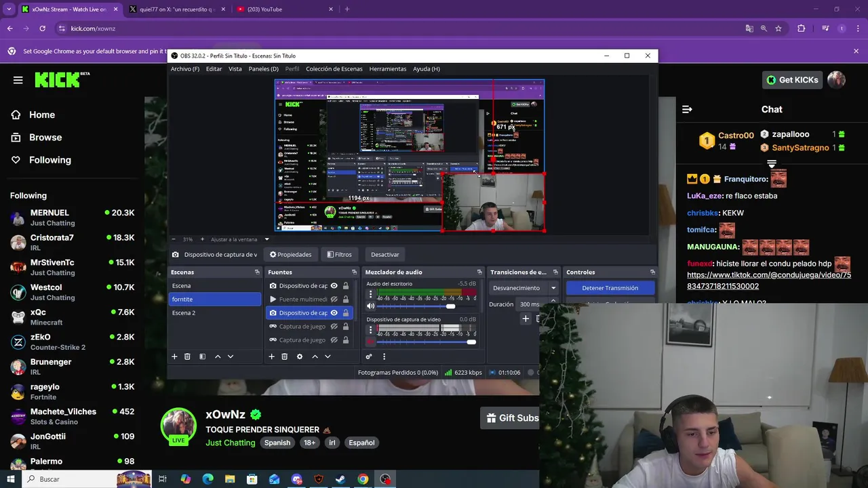The height and width of the screenshot is (488, 868).
Task: Open source properties gear in Fuentes toolbar
Action: click(299, 357)
